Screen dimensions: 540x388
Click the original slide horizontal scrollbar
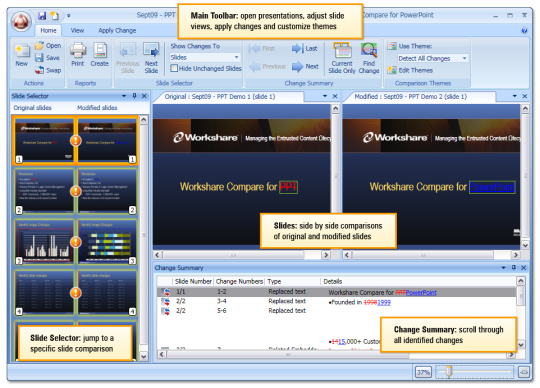click(x=242, y=255)
